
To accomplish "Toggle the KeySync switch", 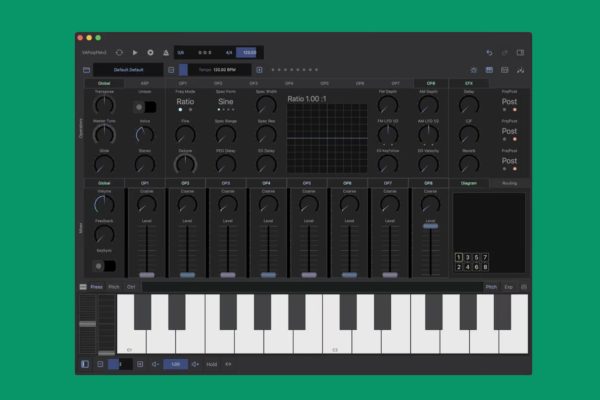I will click(x=104, y=266).
